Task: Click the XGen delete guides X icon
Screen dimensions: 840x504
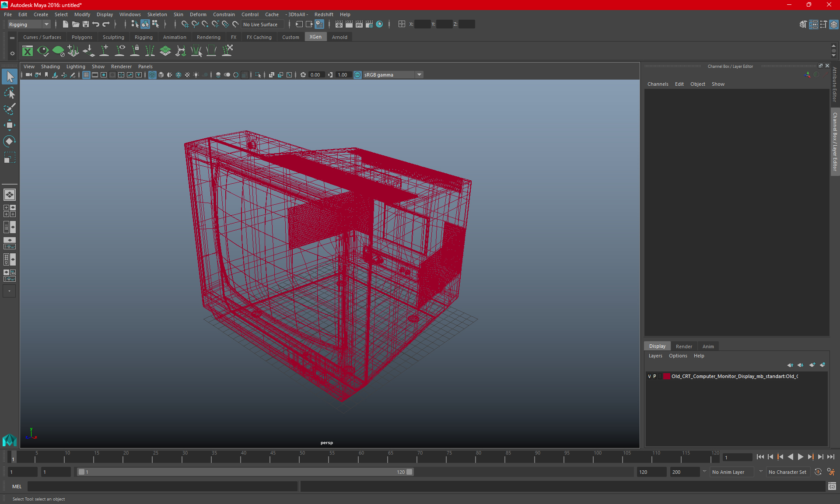Action: (227, 51)
